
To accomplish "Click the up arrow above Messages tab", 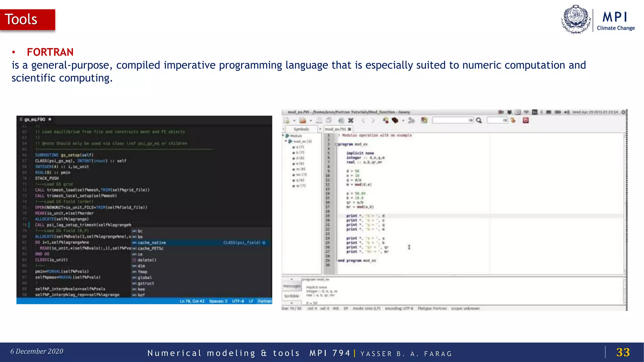I will tap(291, 279).
